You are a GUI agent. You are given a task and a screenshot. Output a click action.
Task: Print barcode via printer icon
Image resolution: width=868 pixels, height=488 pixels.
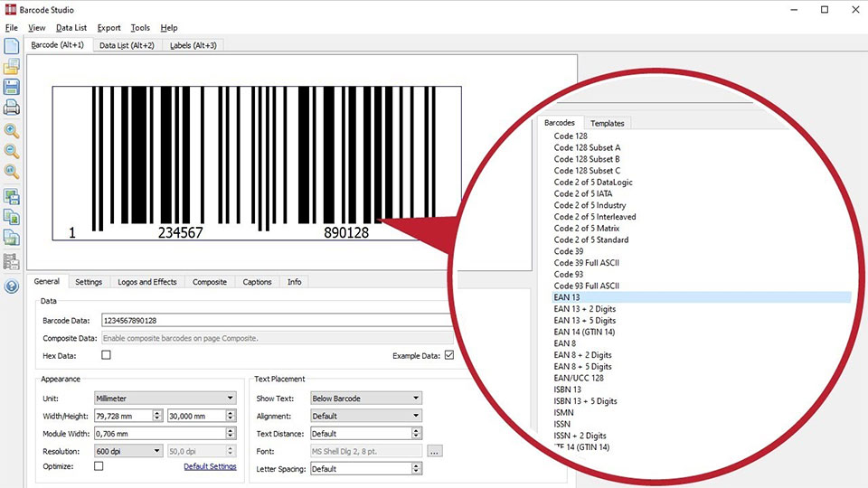point(11,108)
